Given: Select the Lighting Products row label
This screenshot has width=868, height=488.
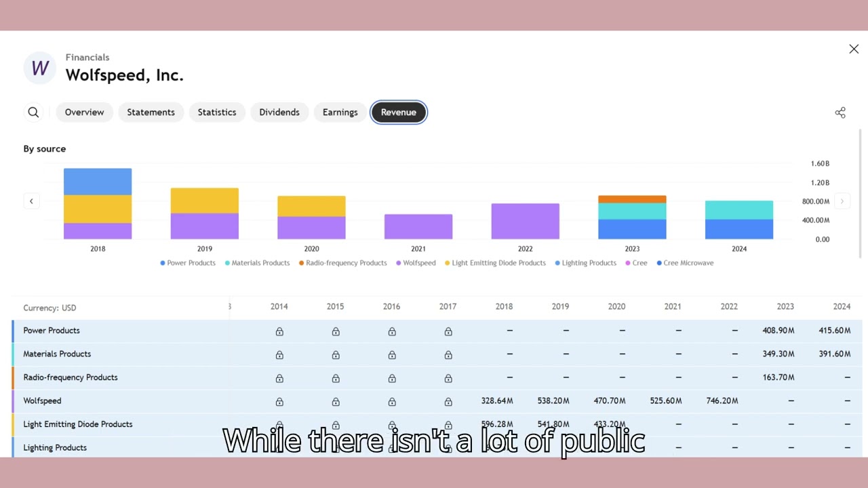Looking at the screenshot, I should pyautogui.click(x=55, y=448).
